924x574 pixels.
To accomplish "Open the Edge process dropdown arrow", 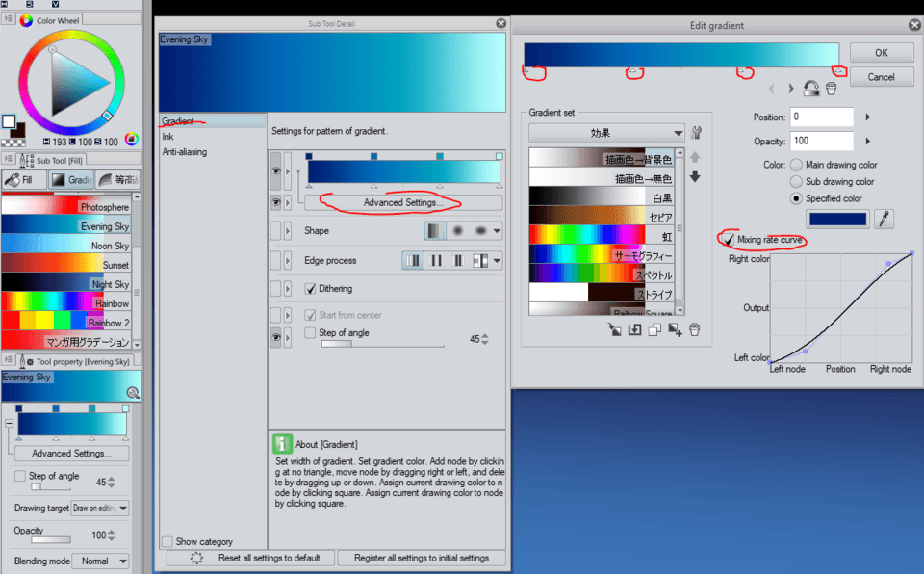I will (x=497, y=260).
